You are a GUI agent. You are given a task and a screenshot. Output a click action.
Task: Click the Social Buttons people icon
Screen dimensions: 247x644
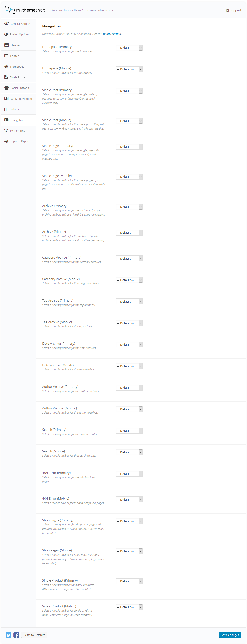click(6, 88)
